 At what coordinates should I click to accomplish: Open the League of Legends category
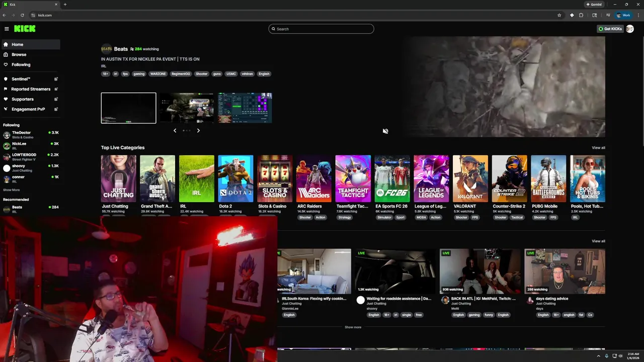point(431,178)
